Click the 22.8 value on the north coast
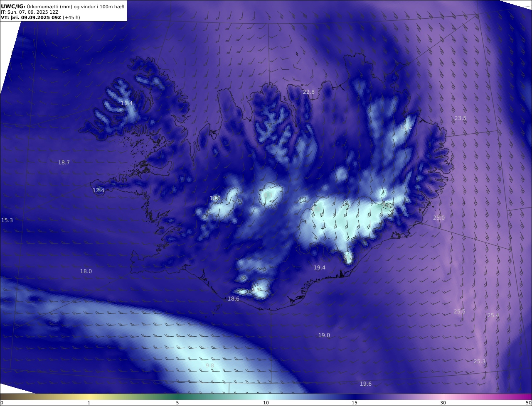This screenshot has height=406, width=532. click(309, 92)
